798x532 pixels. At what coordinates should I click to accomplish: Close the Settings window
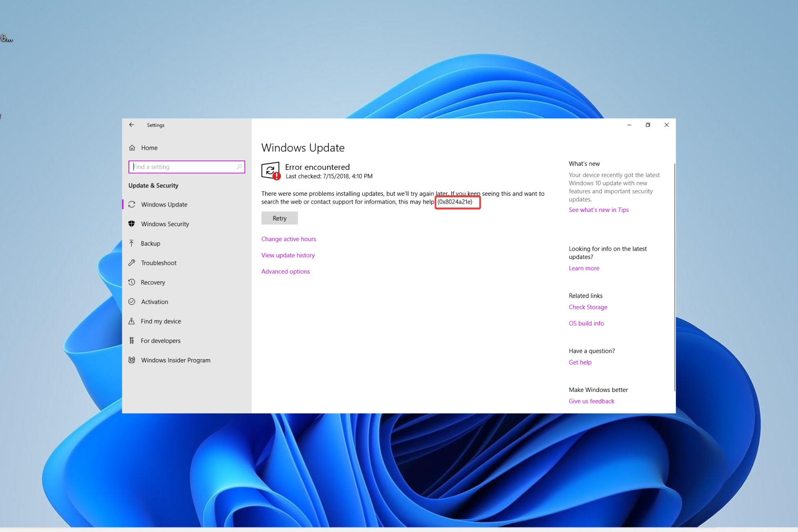click(x=667, y=125)
